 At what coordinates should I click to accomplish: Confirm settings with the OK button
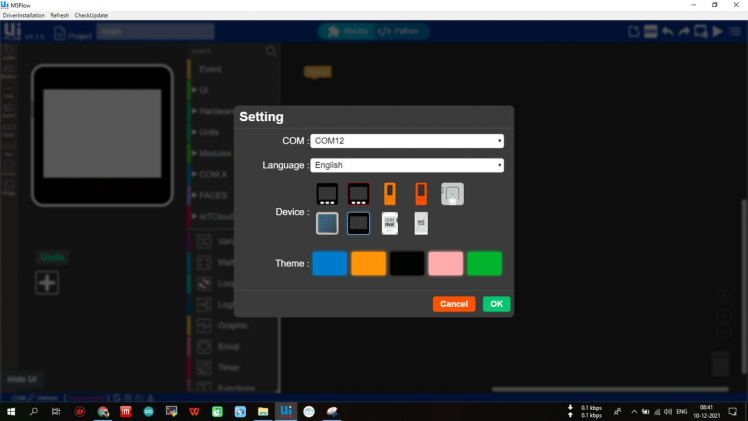coord(496,304)
